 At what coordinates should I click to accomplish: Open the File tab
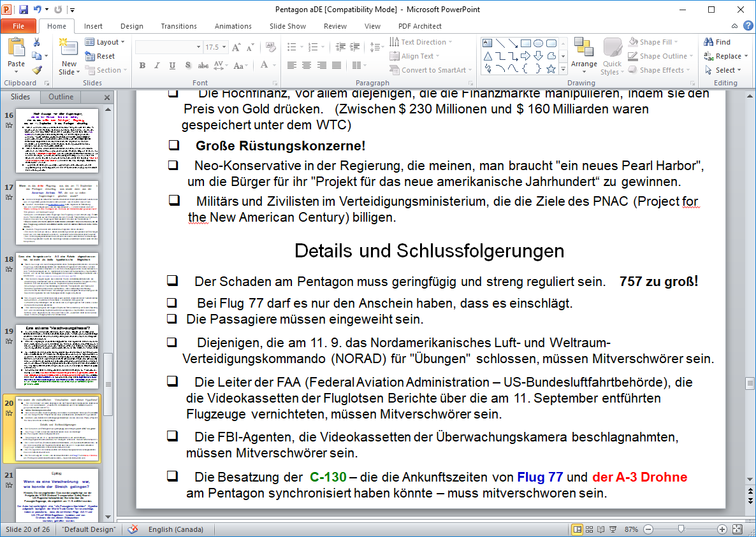tap(18, 26)
